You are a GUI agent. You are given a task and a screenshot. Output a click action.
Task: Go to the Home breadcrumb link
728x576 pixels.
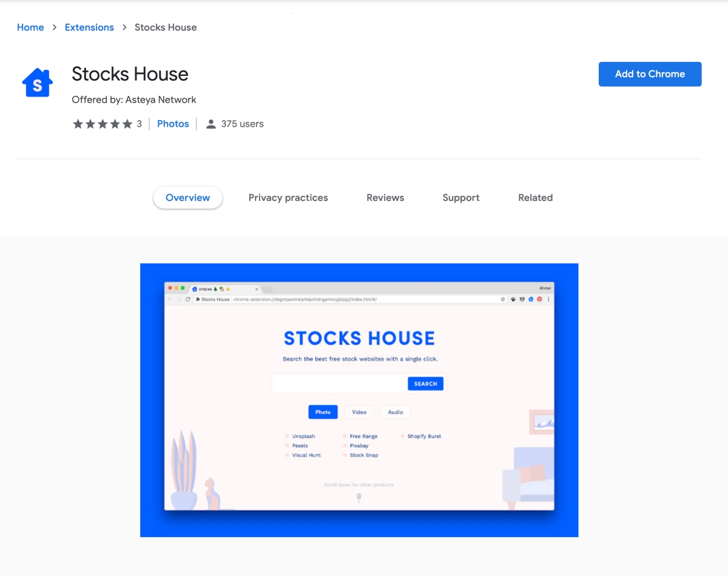[x=30, y=27]
